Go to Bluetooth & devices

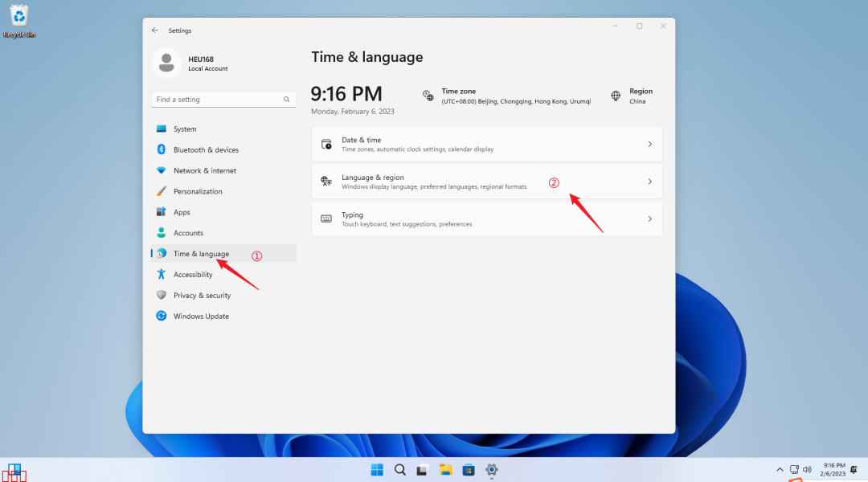[x=223, y=149]
